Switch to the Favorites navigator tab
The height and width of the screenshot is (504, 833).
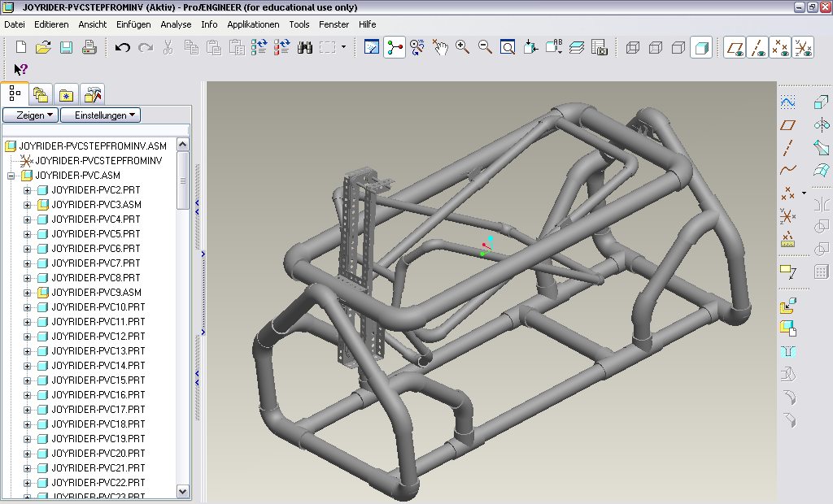point(67,93)
